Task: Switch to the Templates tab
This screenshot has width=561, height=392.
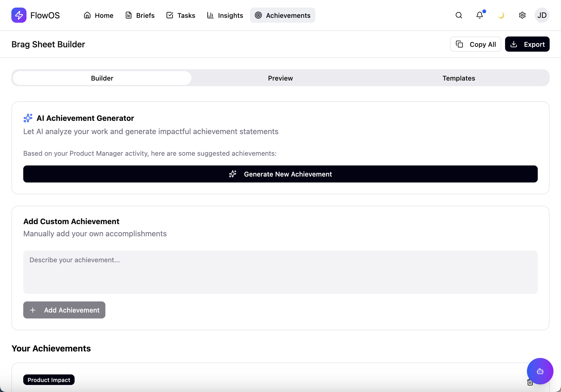Action: [x=459, y=78]
